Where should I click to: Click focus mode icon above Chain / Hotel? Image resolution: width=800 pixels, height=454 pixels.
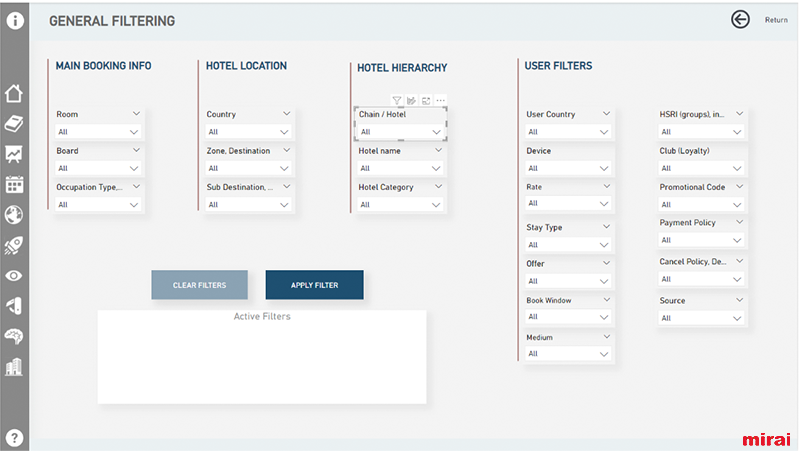pos(426,100)
